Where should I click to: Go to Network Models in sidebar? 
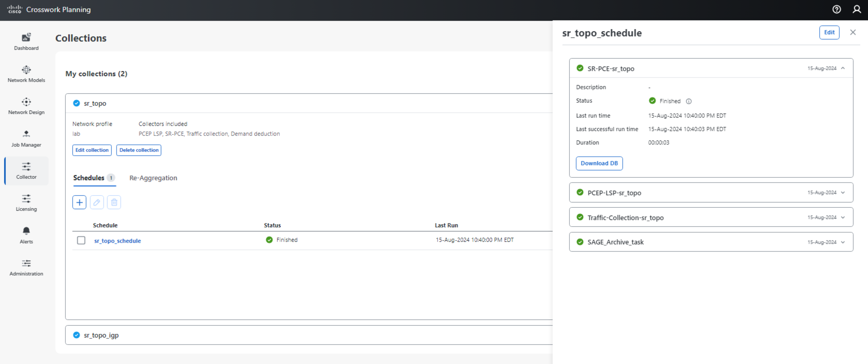click(26, 74)
